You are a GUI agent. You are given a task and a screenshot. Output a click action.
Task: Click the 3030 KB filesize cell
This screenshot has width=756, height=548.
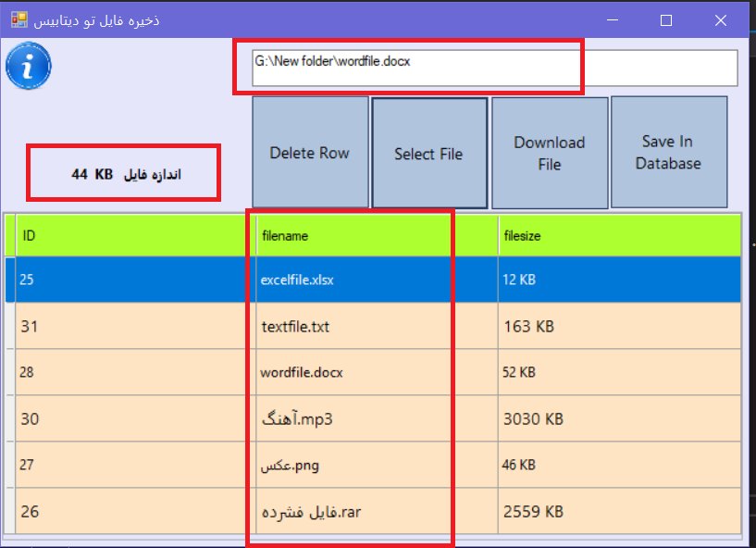(618, 418)
